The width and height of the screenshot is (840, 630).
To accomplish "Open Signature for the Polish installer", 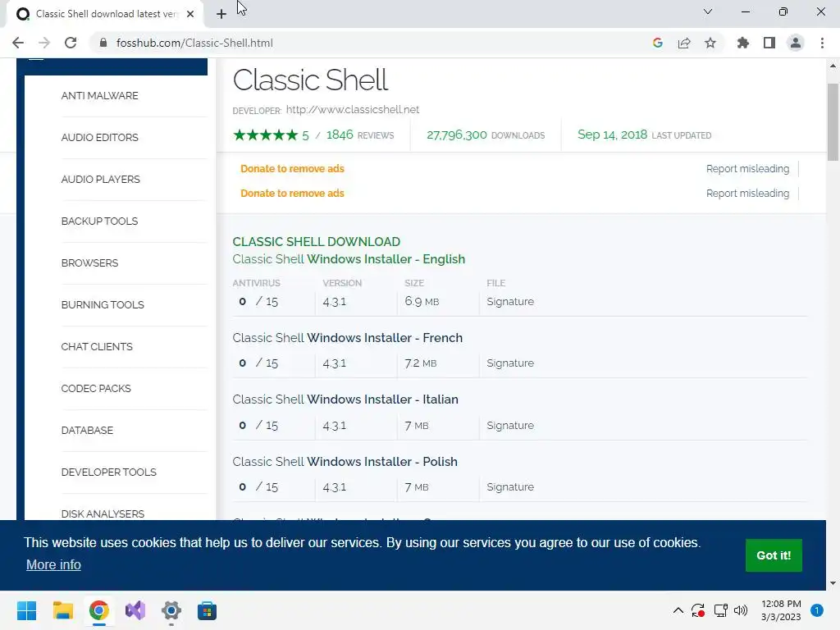I will point(510,486).
